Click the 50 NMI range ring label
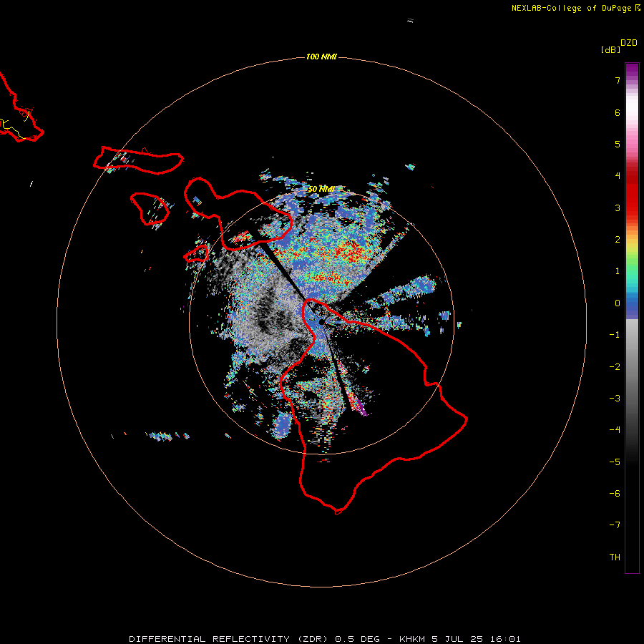The image size is (644, 644). 321,190
